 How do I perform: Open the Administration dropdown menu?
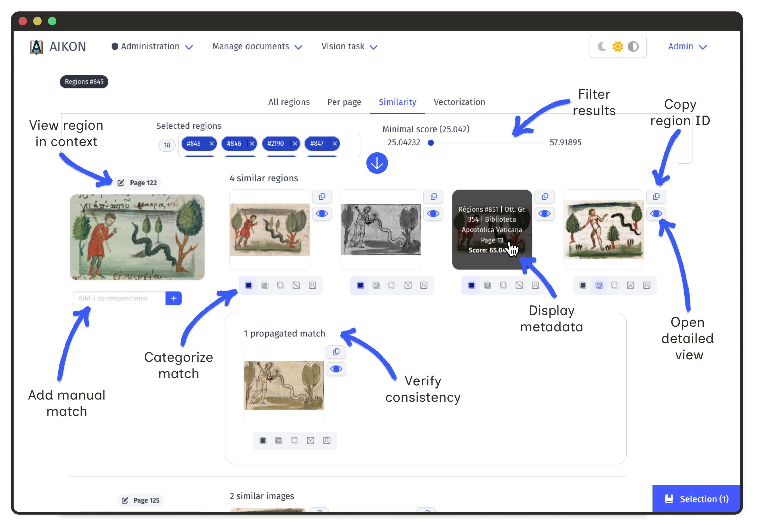pyautogui.click(x=152, y=47)
